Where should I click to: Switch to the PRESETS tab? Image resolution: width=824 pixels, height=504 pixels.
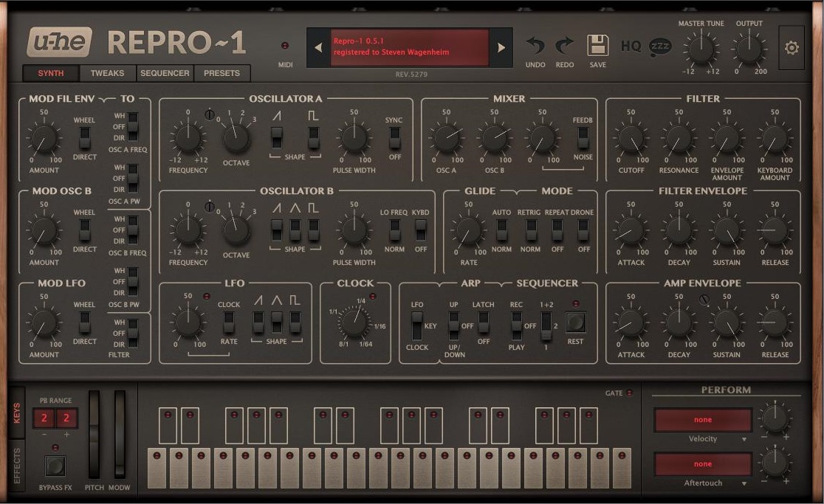pyautogui.click(x=222, y=74)
